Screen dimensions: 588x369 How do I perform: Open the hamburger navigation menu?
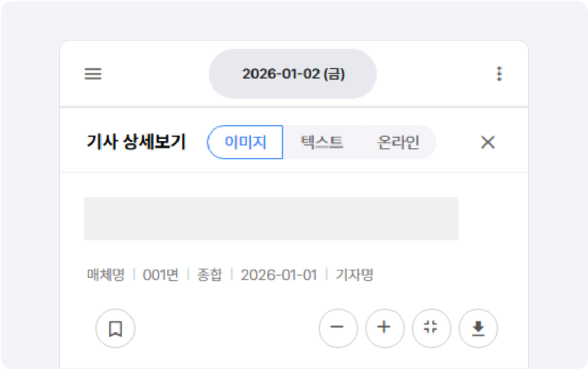93,74
